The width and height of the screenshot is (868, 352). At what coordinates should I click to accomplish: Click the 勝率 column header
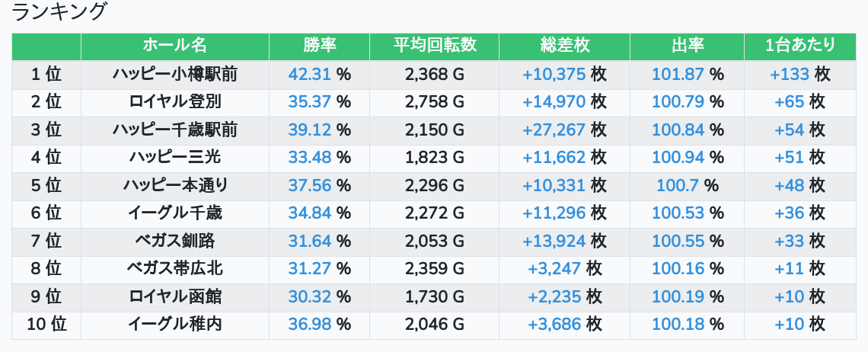319,46
